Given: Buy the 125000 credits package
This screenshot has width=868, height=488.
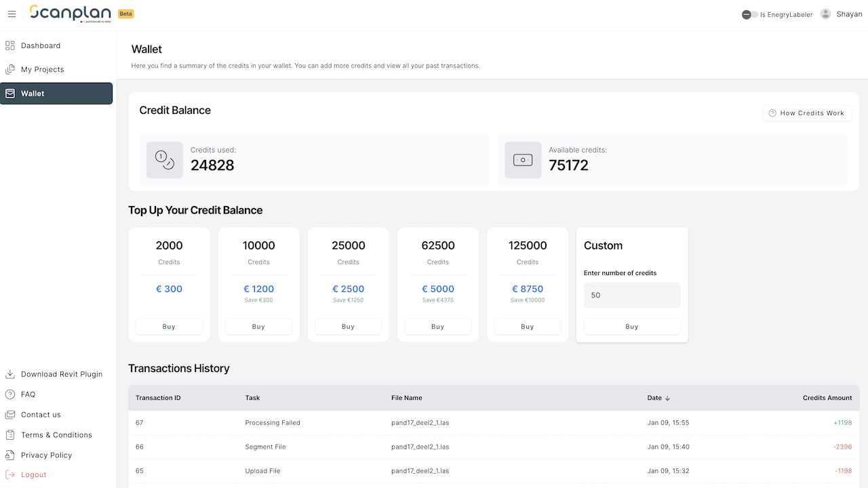Looking at the screenshot, I should coord(527,327).
